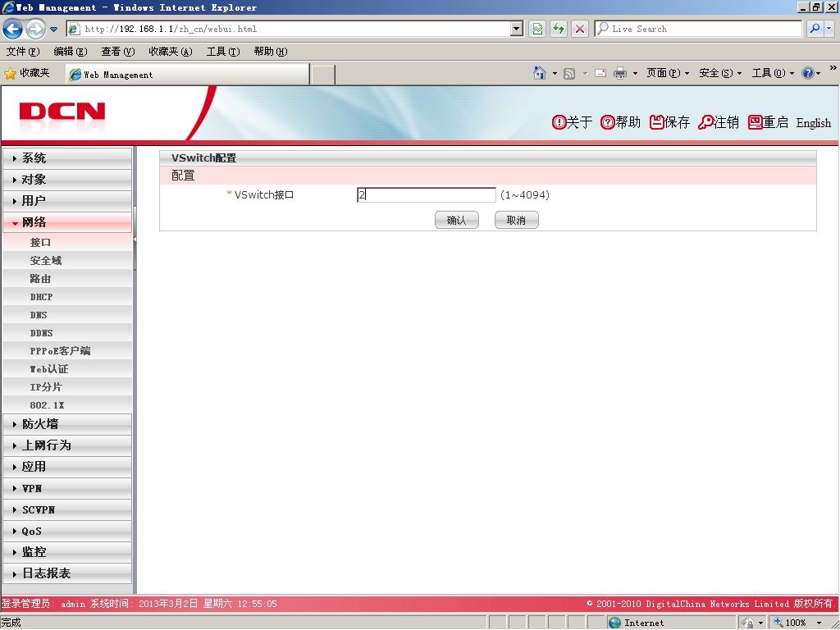
Task: Open the 文件(F) menu
Action: click(23, 52)
